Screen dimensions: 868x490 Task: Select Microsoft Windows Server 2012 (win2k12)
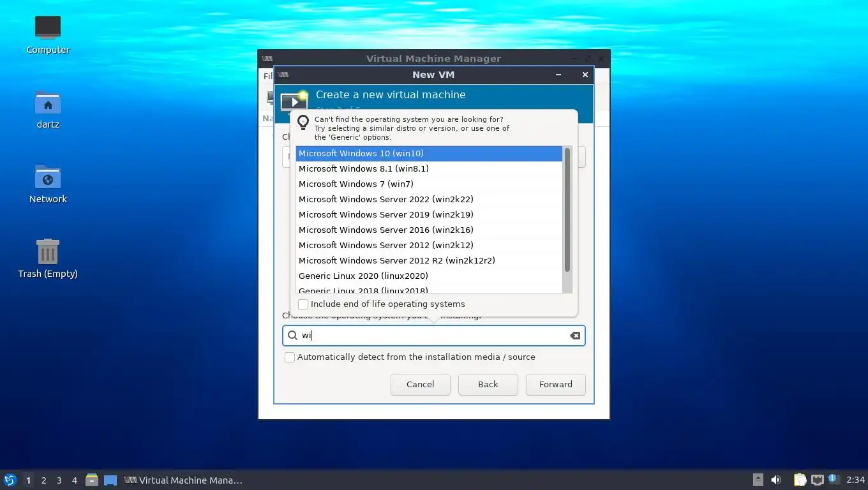(x=429, y=246)
